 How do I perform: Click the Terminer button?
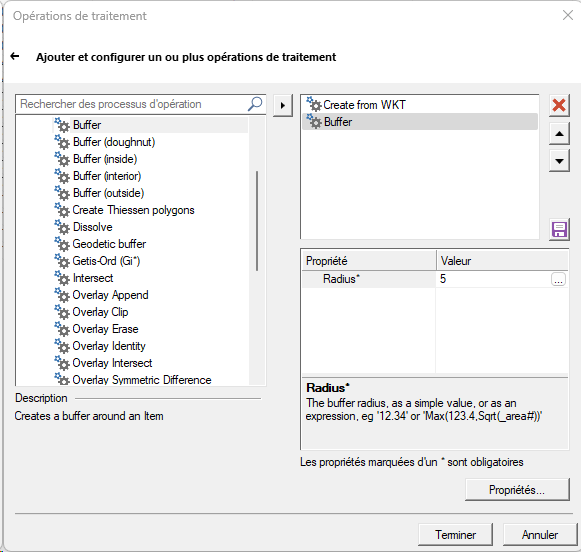(455, 535)
